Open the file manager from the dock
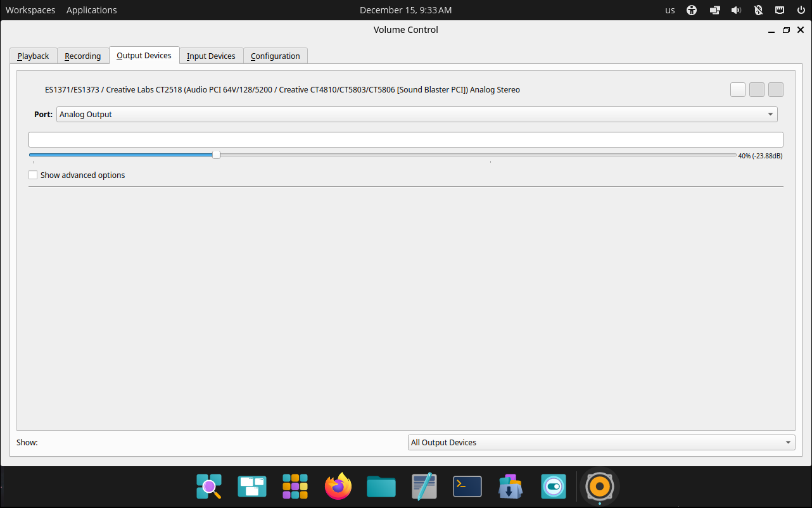The image size is (812, 508). point(381,486)
